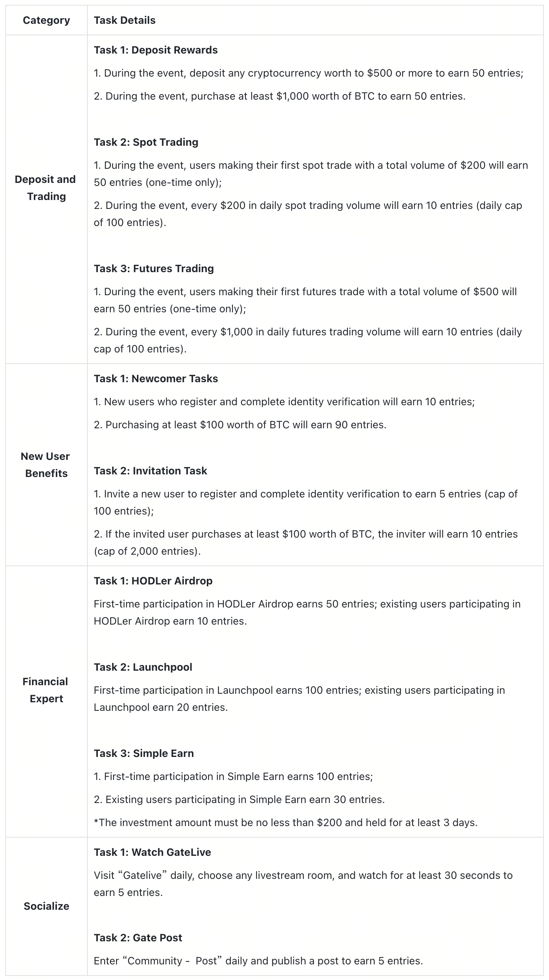Screen dimensions: 549x980
Task: Click the Task 1: Newcomer Tasks heading
Action: pyautogui.click(x=156, y=378)
